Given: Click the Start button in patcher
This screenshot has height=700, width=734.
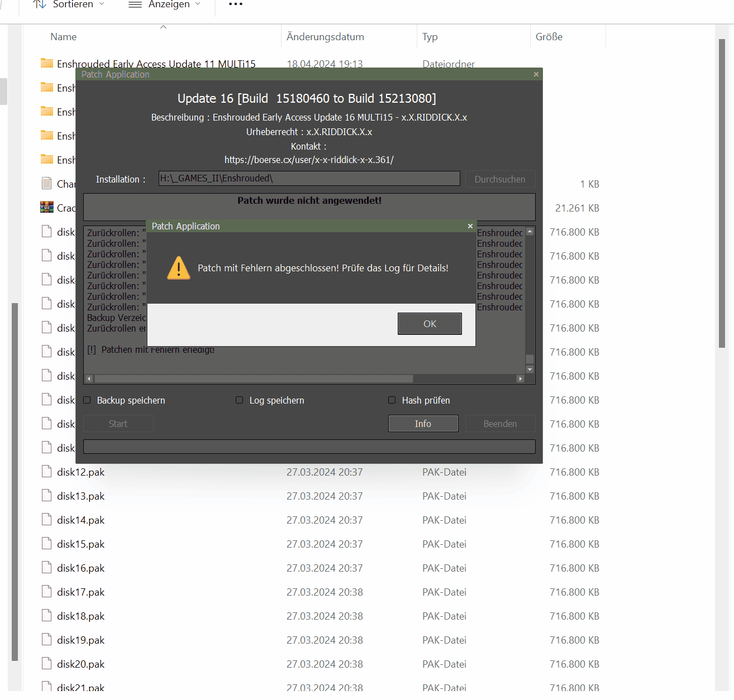Looking at the screenshot, I should [x=118, y=424].
